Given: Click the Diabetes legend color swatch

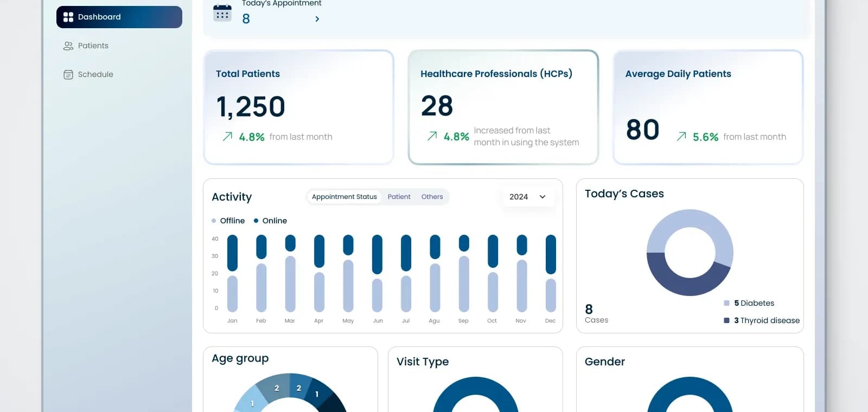Looking at the screenshot, I should tap(726, 303).
